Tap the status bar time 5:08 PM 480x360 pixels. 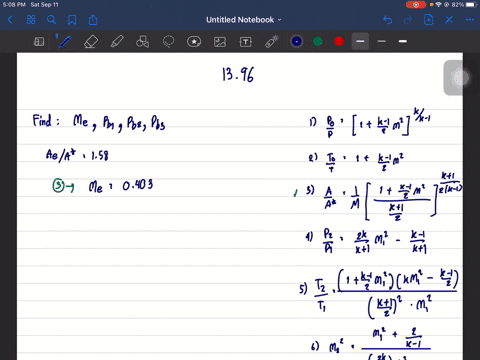(x=14, y=5)
